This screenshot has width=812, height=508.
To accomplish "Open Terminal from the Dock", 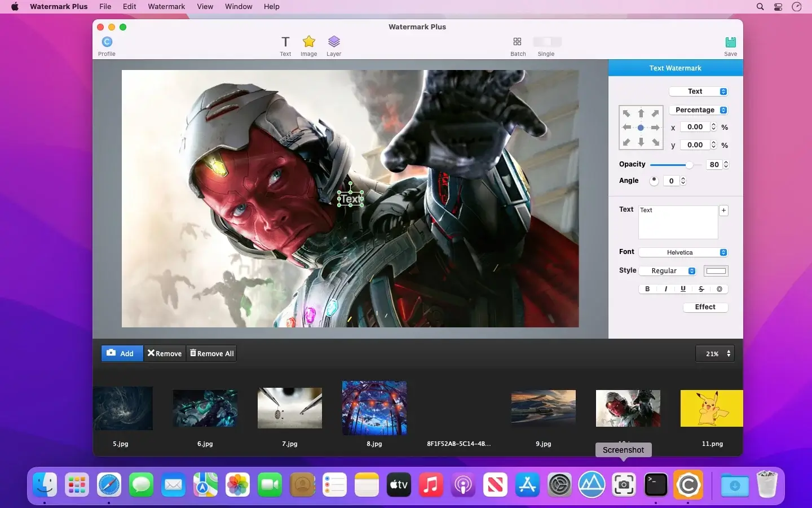I will coord(656,485).
